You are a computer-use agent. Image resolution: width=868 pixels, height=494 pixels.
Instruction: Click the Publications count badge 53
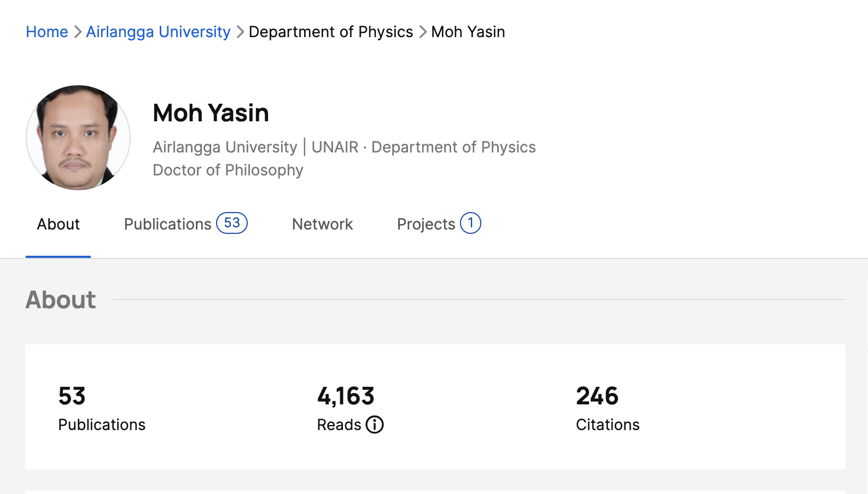pos(232,223)
